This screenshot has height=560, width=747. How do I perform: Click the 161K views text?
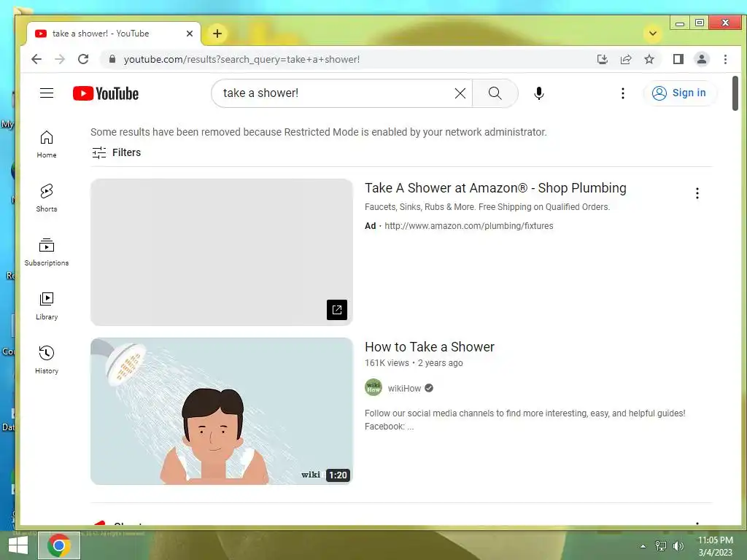387,363
